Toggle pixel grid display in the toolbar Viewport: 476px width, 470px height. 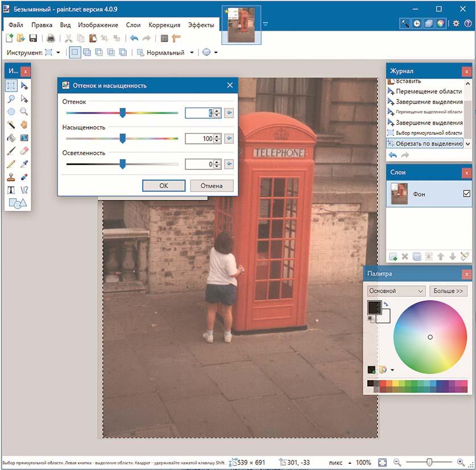tap(164, 38)
